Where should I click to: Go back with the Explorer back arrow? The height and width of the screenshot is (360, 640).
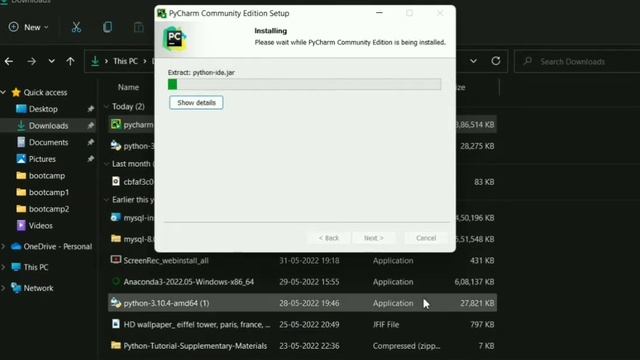9,61
